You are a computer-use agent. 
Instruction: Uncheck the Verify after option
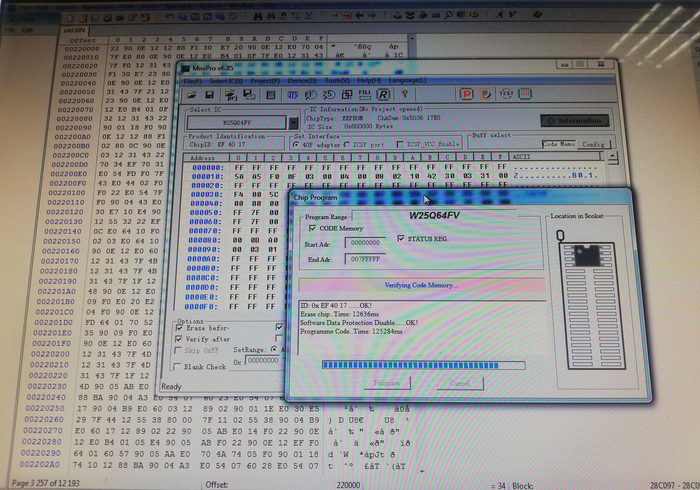[x=179, y=339]
